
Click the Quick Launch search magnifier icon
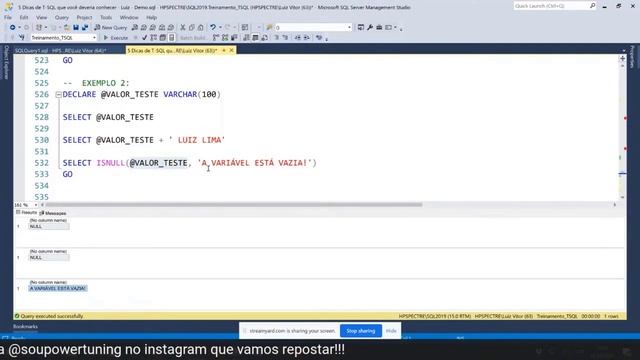click(592, 6)
